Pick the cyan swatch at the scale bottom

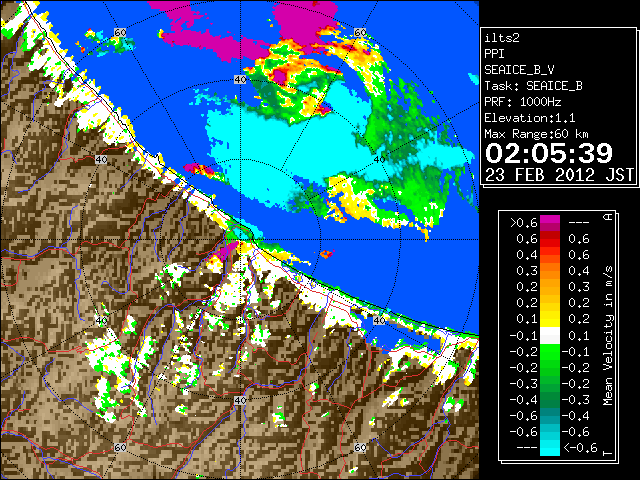coord(550,448)
